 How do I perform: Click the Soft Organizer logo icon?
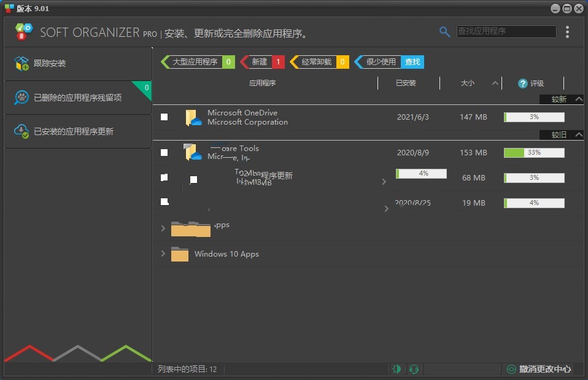click(23, 31)
